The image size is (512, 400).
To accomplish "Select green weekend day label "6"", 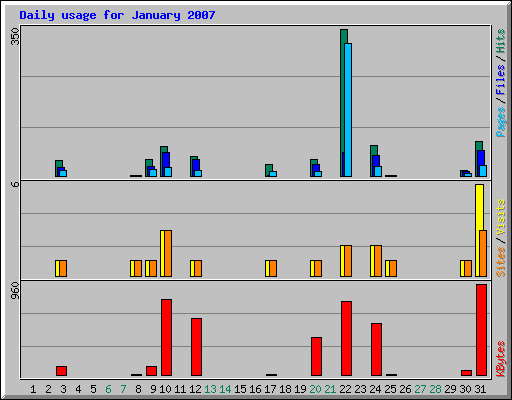I will 108,389.
